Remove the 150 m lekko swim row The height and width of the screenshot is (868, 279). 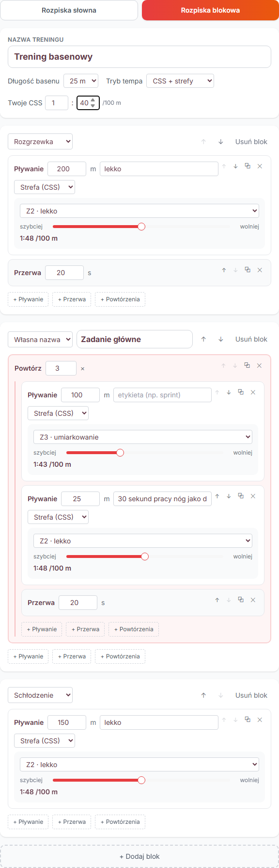(x=260, y=720)
